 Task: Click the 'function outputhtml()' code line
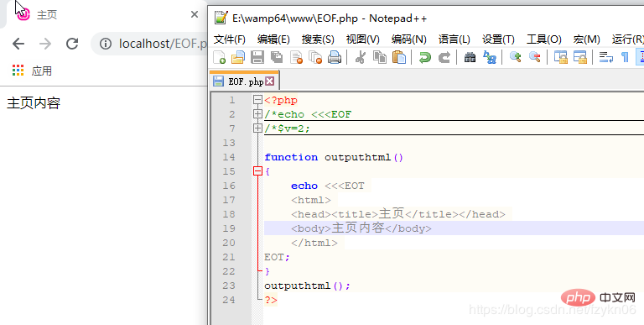334,157
